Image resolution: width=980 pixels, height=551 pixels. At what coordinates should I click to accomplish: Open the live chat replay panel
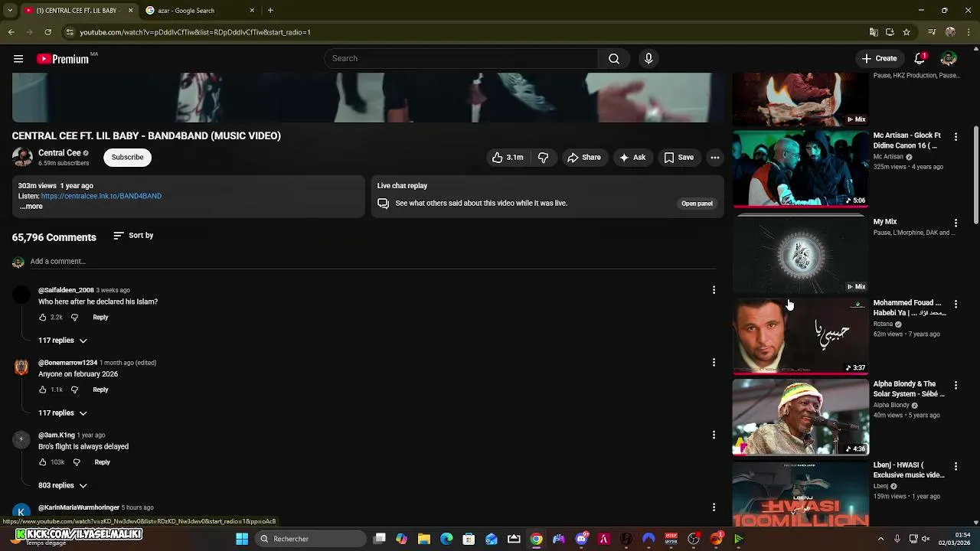tap(697, 204)
